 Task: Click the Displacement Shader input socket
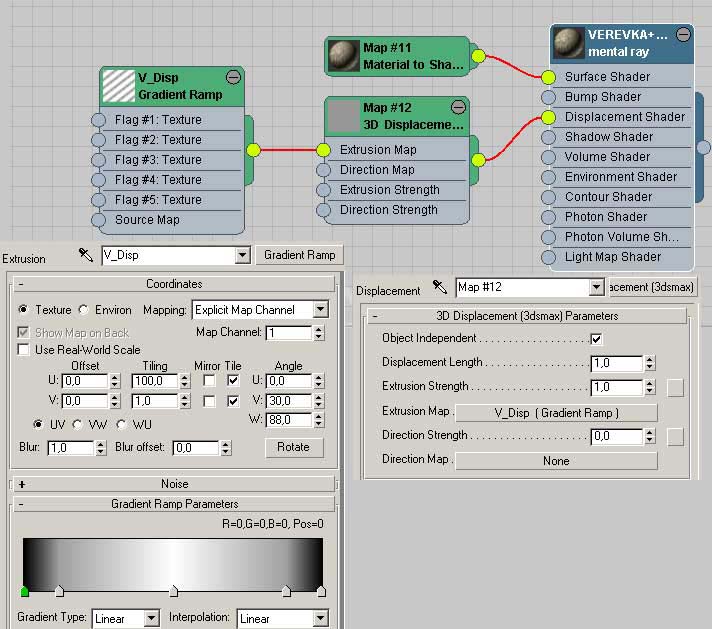click(x=549, y=117)
